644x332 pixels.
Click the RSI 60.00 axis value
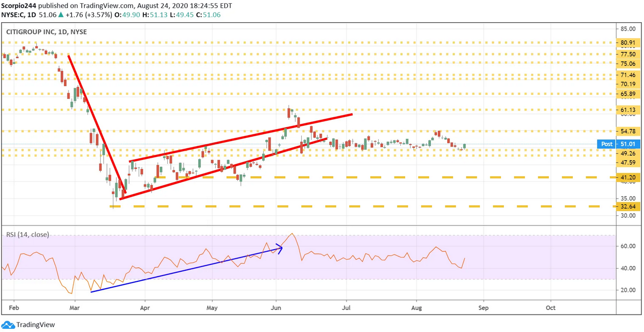click(627, 246)
